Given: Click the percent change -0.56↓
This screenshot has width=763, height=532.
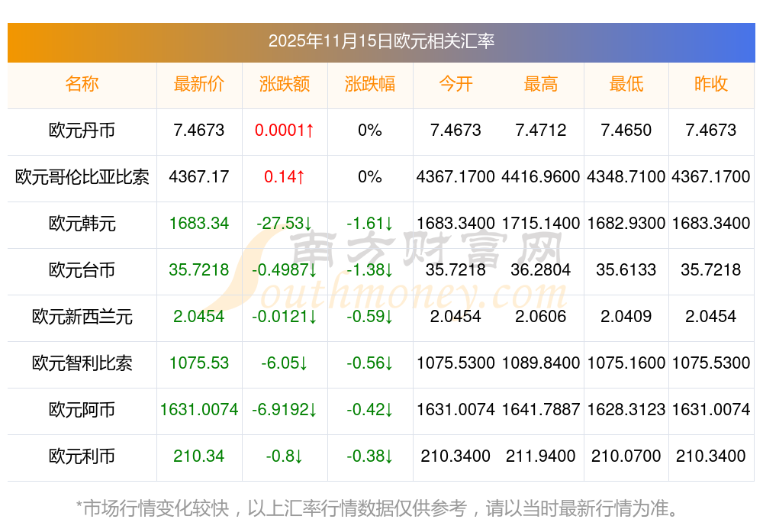Looking at the screenshot, I should (370, 363).
